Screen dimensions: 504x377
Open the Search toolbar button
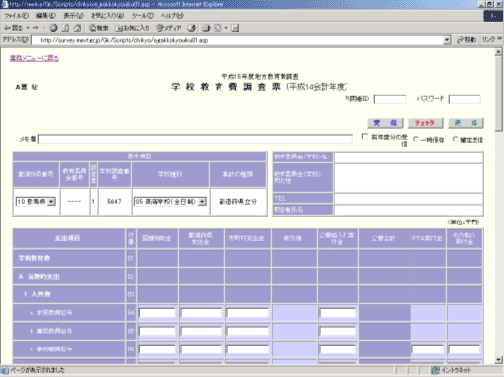[x=99, y=28]
